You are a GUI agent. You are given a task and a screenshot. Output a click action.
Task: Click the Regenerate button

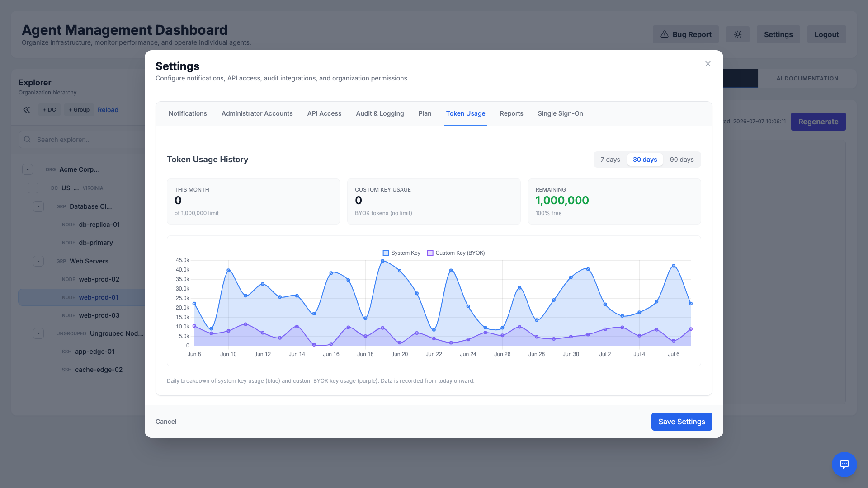(818, 122)
